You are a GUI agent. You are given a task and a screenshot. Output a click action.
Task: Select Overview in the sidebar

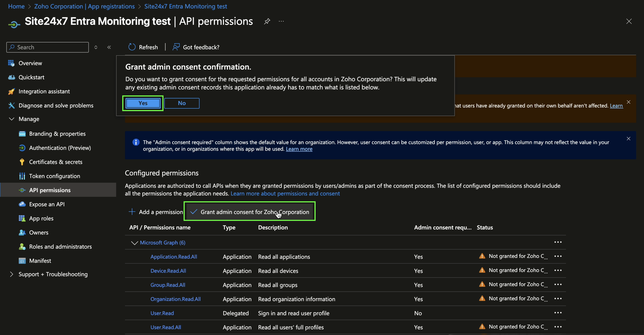pyautogui.click(x=30, y=63)
